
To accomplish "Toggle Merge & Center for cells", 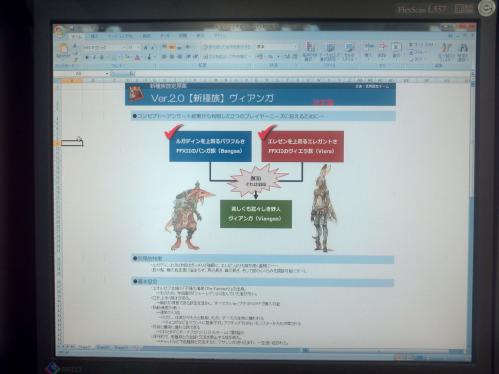I will click(226, 57).
